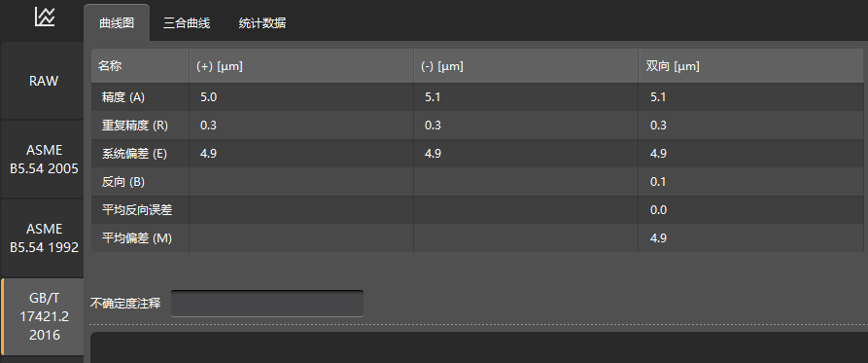Select the RAW standard button

coord(43,81)
